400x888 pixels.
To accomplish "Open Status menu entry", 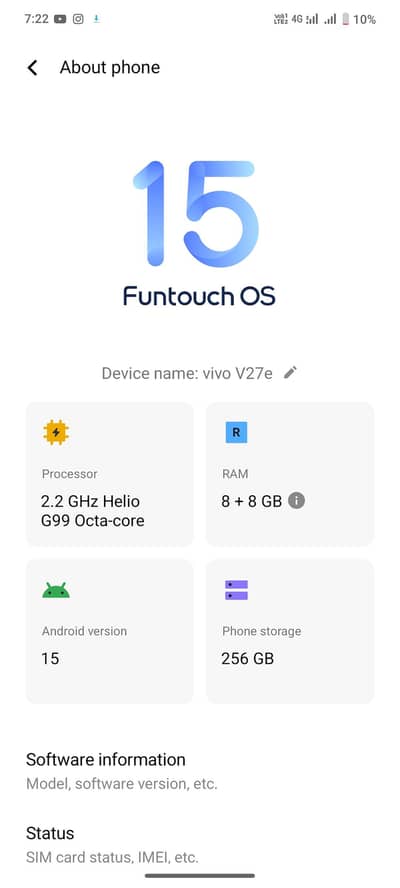I will (x=200, y=844).
